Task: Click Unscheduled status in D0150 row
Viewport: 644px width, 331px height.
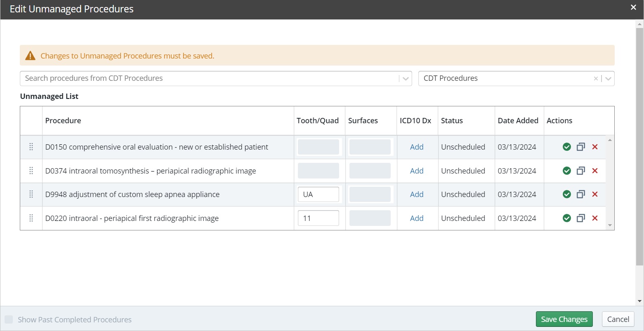Action: tap(463, 147)
